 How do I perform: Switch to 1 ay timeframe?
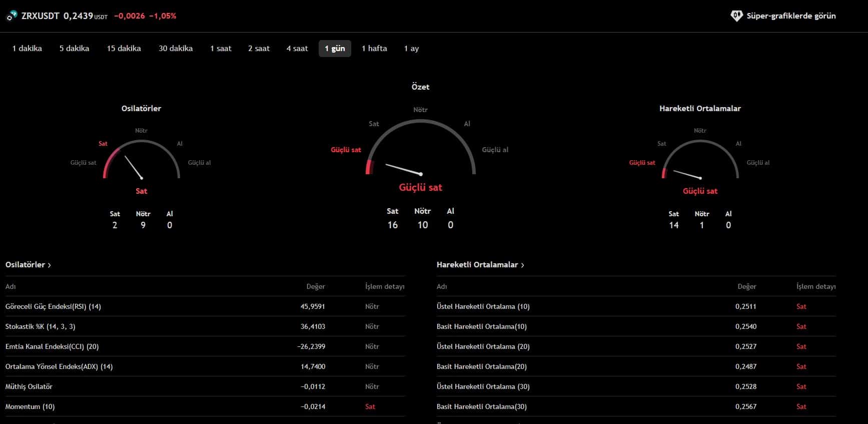point(411,49)
